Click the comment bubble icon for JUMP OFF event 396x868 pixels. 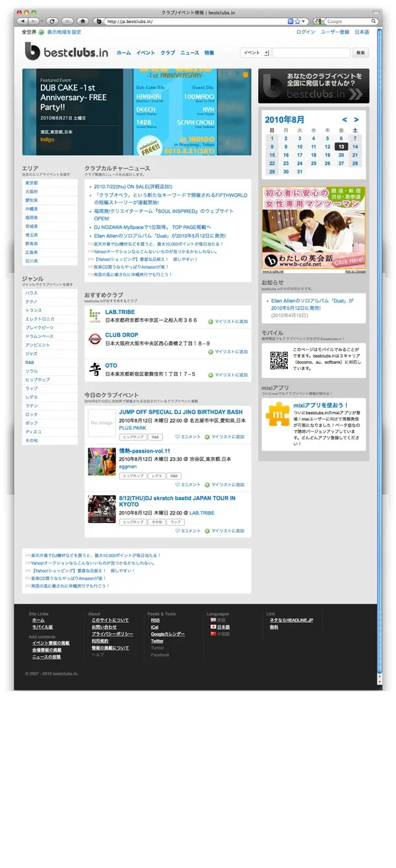(178, 437)
